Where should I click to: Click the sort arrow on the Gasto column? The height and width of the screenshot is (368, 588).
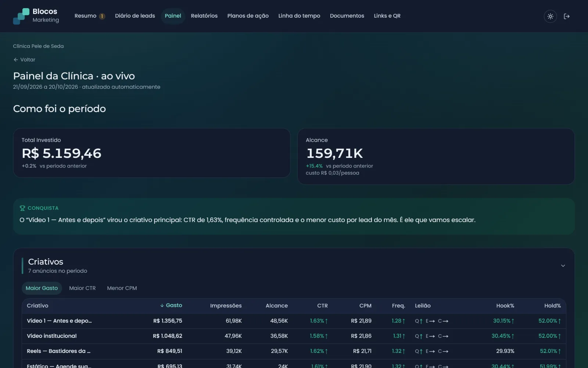tap(162, 305)
